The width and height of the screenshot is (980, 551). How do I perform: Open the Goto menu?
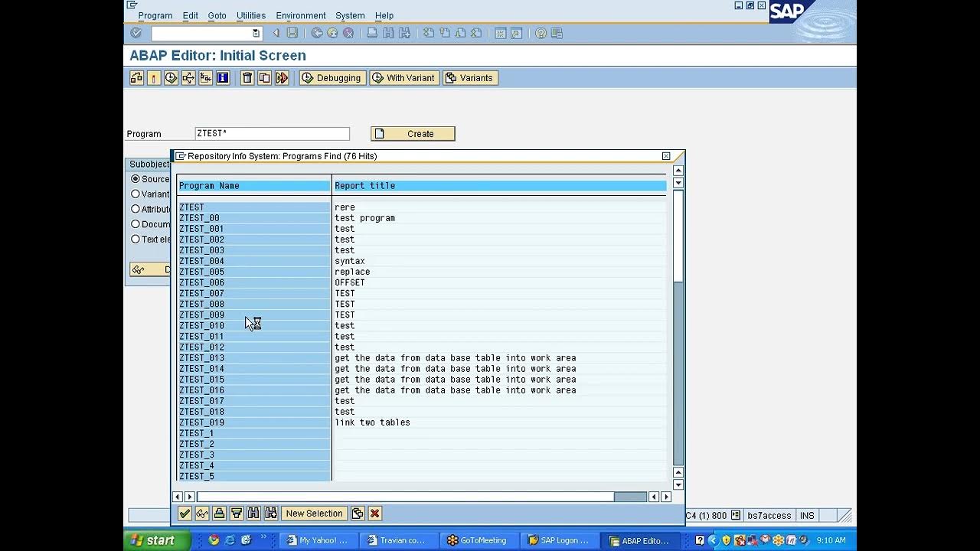click(217, 15)
